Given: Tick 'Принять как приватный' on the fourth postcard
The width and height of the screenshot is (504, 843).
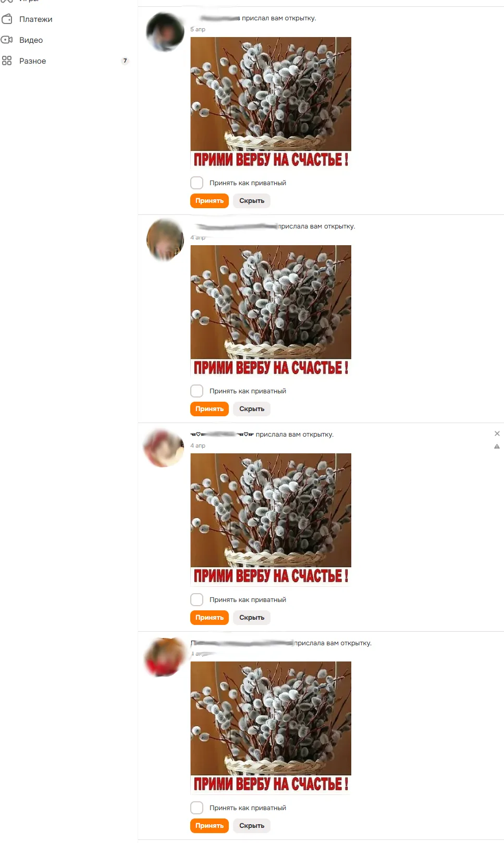Looking at the screenshot, I should coord(196,808).
